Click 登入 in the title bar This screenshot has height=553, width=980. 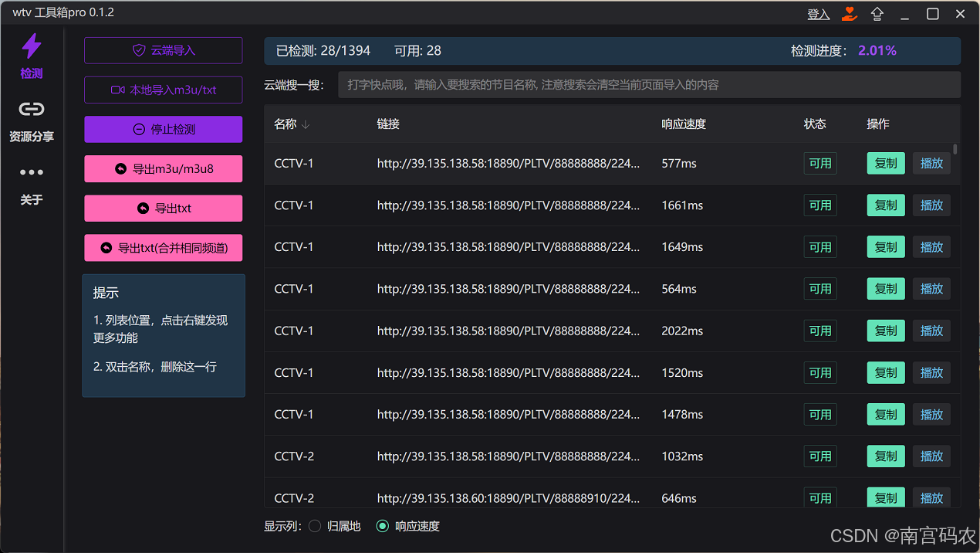pyautogui.click(x=819, y=14)
